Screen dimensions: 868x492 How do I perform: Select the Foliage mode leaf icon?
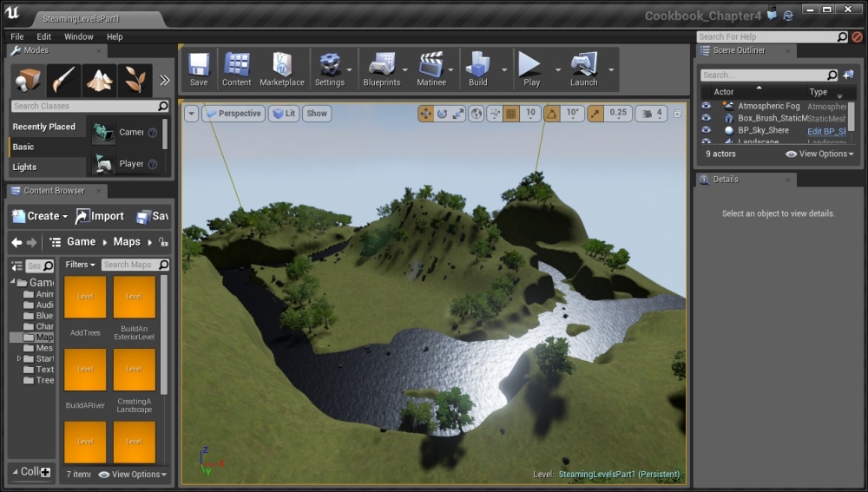(135, 80)
